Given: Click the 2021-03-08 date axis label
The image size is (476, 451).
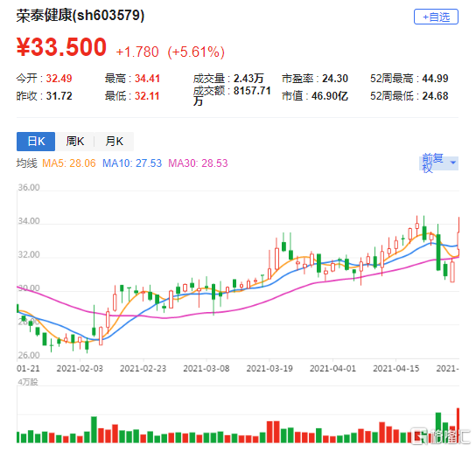Looking at the screenshot, I should click(206, 369).
